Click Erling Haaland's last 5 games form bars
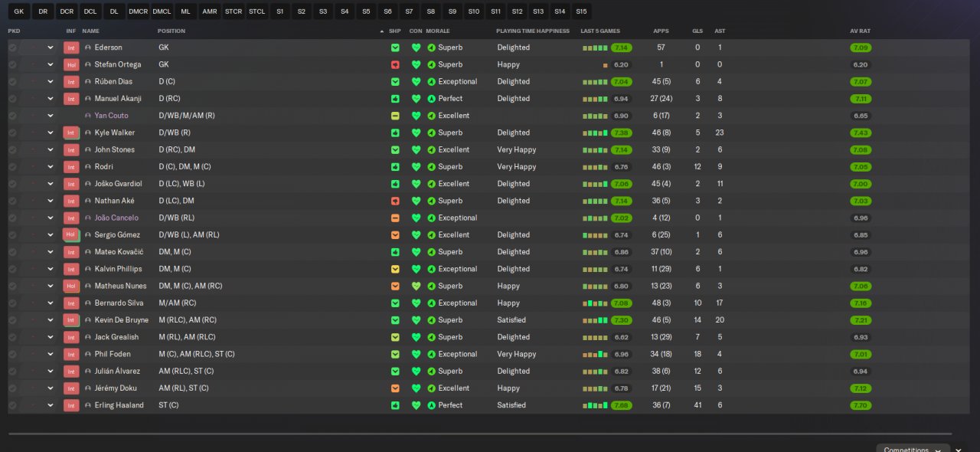The width and height of the screenshot is (980, 452). (x=595, y=405)
